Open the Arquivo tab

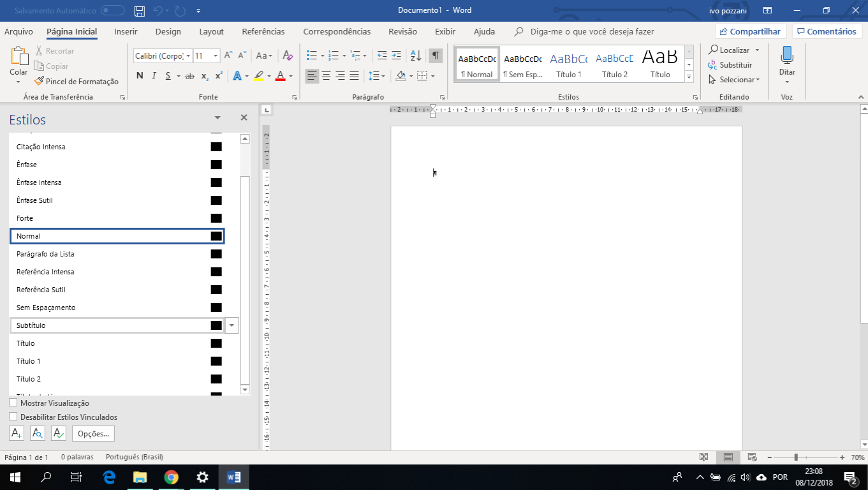pos(18,32)
